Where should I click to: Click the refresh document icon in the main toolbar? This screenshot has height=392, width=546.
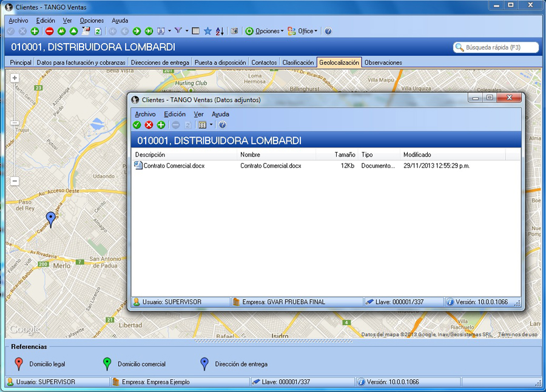[x=98, y=32]
